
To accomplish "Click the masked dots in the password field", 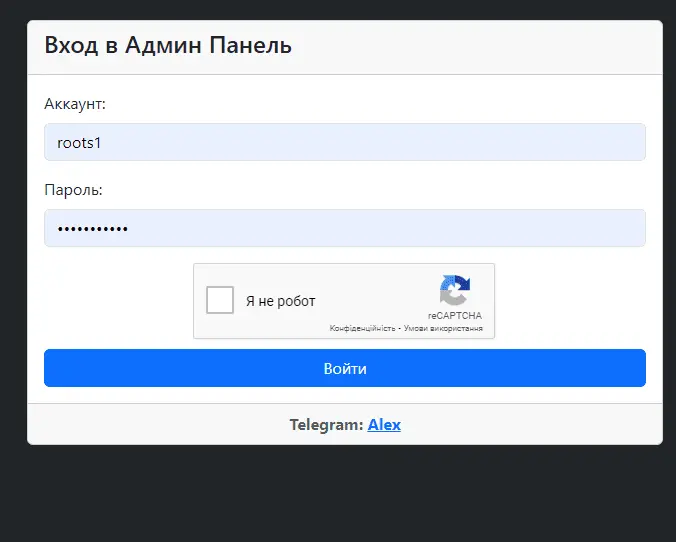I will click(93, 229).
